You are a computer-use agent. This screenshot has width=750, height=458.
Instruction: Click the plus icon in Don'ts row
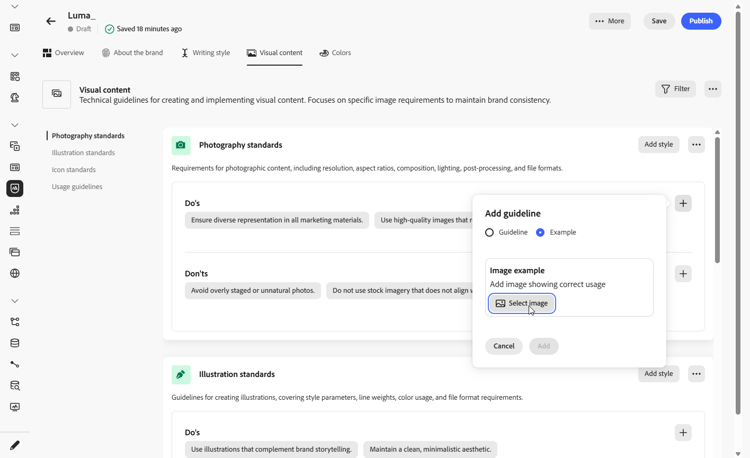pyautogui.click(x=683, y=273)
